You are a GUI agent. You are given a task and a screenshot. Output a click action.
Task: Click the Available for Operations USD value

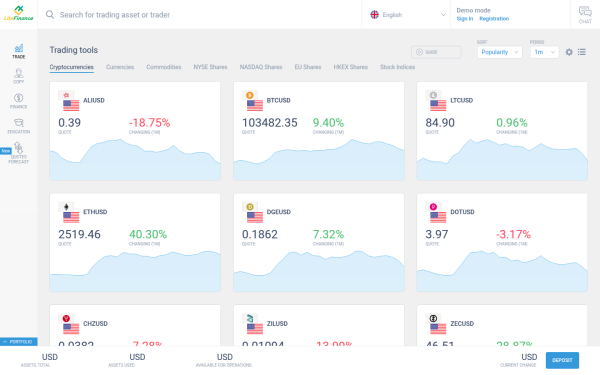point(225,357)
